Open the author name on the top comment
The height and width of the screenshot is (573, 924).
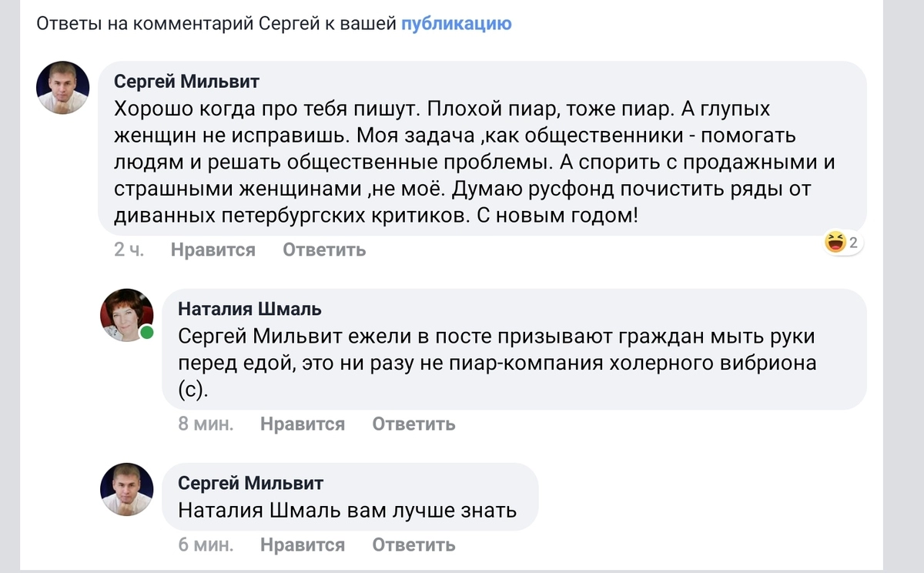(187, 82)
